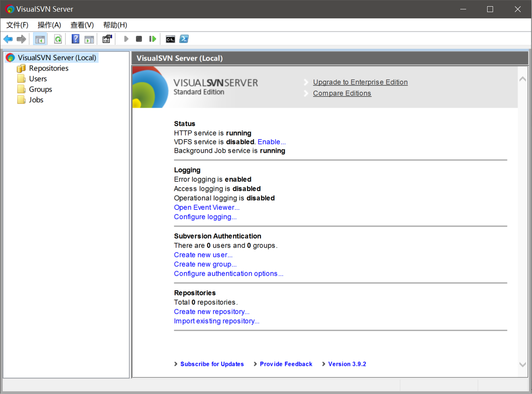Toggle the show/hide action pane icon
The width and height of the screenshot is (532, 394).
89,39
